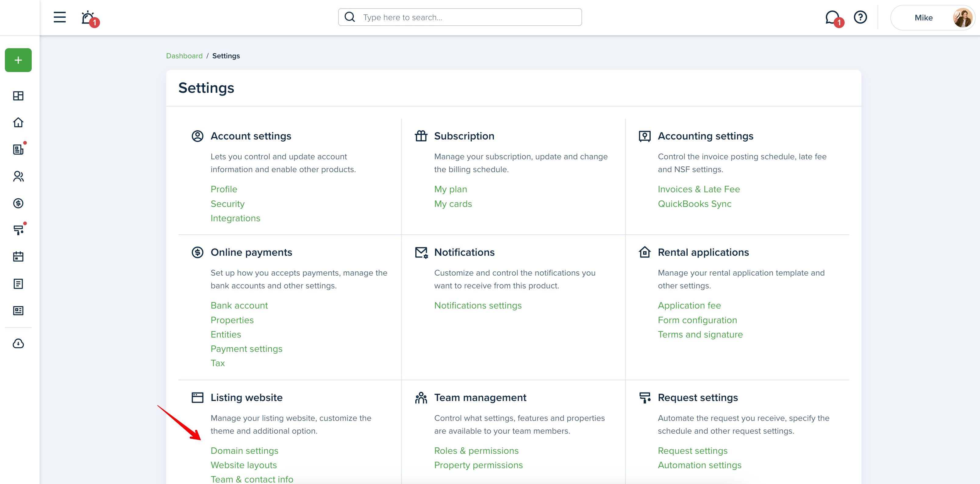980x484 pixels.
Task: Open Tax link
Action: tap(218, 364)
